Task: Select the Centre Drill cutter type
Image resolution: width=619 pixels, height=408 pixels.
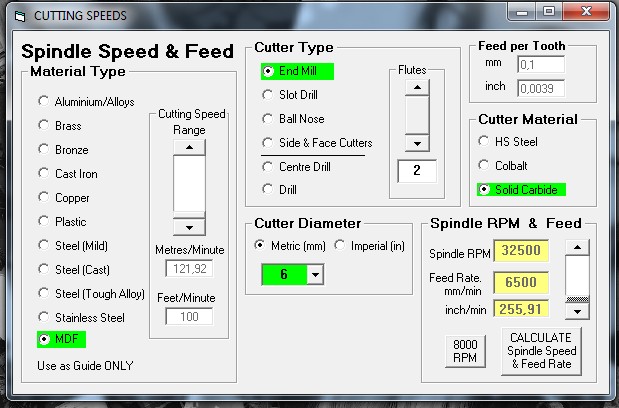Action: (267, 167)
